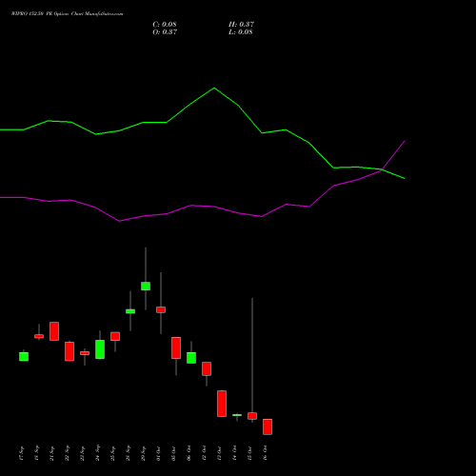Click the 01 Oct date label
This screenshot has height=476, width=476.
pos(159,453)
